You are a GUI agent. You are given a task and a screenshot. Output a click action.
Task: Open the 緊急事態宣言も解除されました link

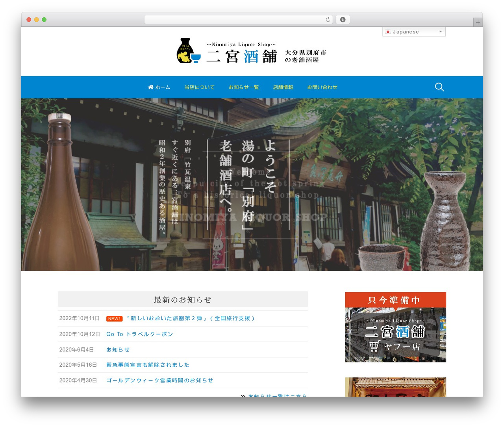148,365
